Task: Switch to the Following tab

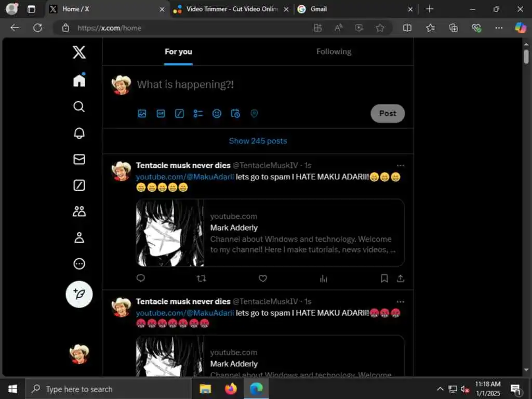Action: pos(334,51)
